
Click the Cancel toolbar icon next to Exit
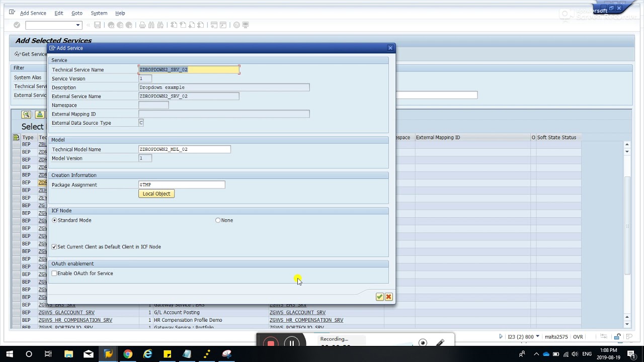coord(129,25)
